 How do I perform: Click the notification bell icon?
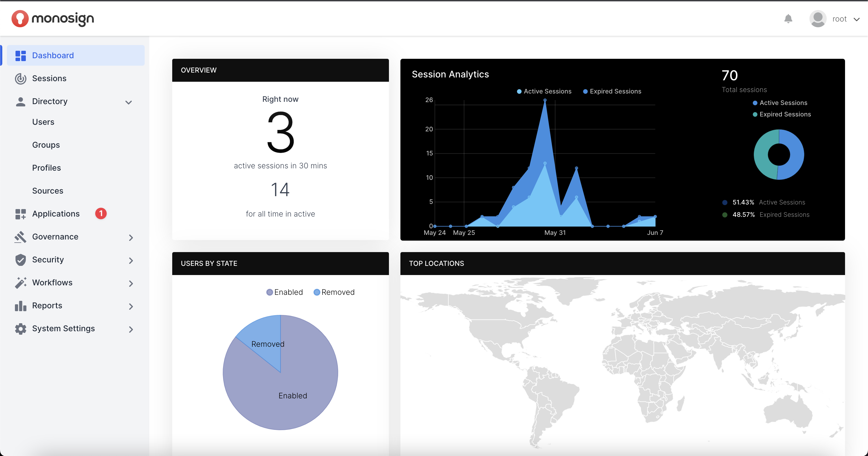coord(788,19)
